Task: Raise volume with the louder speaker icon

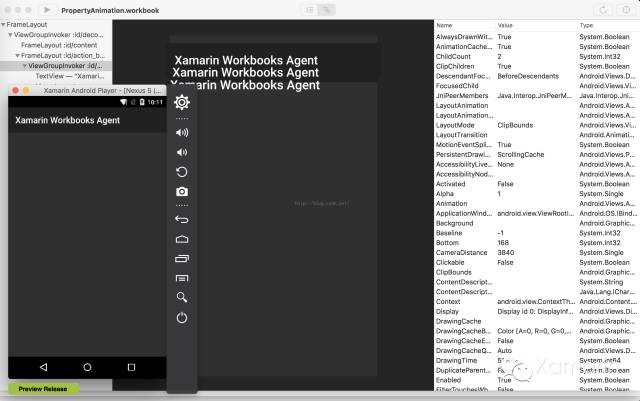Action: pos(182,132)
